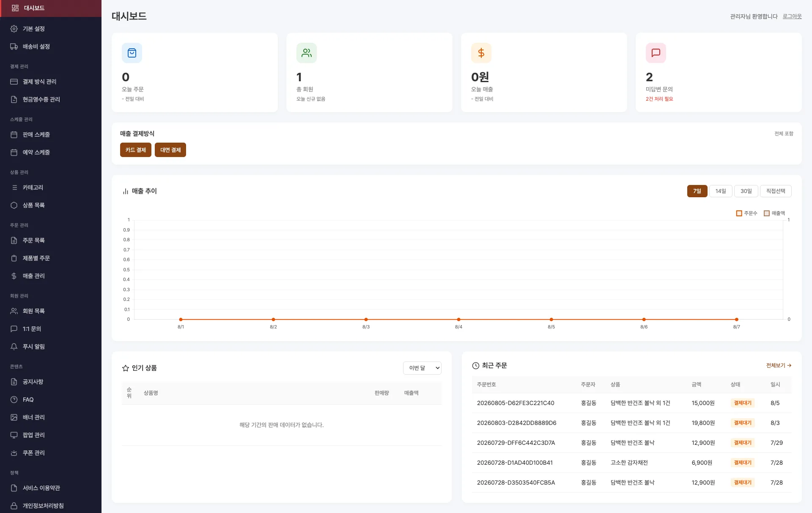Click the bell icon for 푸시 알림
Screen dimensions: 812x513
(x=14, y=347)
